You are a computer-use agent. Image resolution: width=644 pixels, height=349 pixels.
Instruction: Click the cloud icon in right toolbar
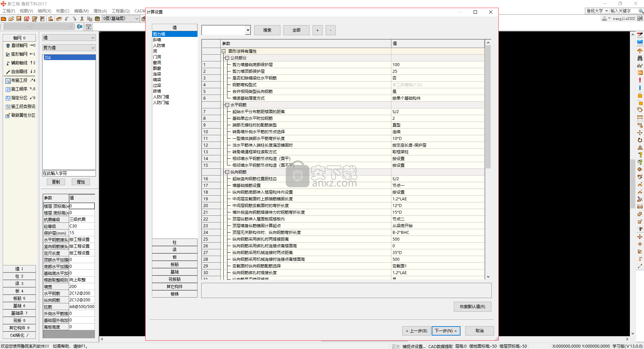(x=640, y=43)
